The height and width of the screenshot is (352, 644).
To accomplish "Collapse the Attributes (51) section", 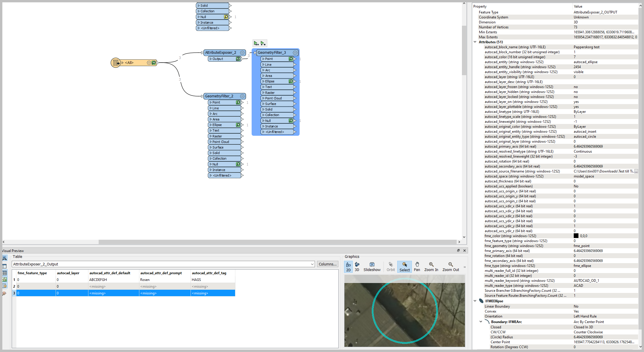I will click(475, 42).
